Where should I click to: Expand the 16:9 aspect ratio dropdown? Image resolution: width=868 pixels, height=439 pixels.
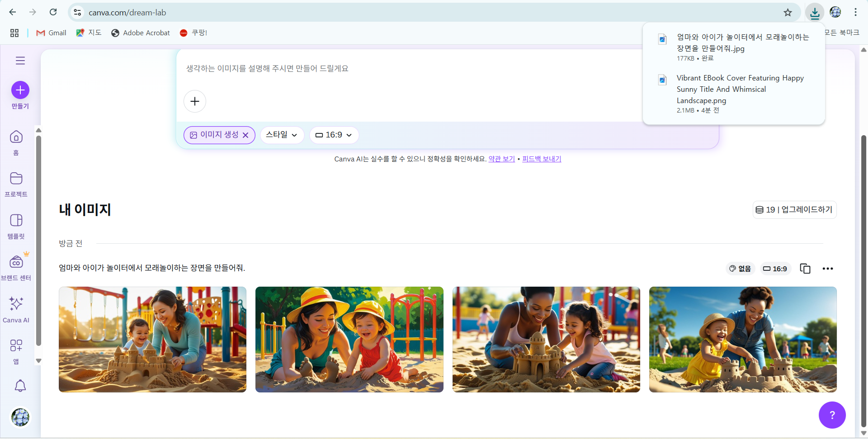[334, 135]
